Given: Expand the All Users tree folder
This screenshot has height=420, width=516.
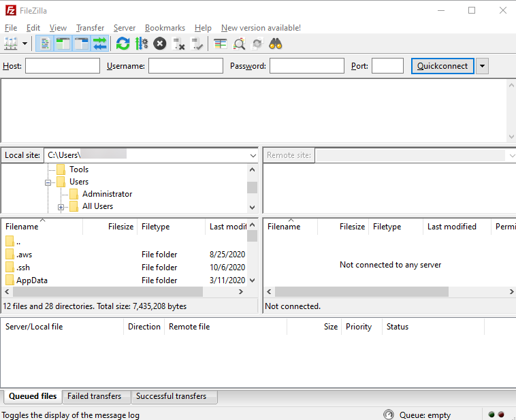Looking at the screenshot, I should click(x=61, y=207).
